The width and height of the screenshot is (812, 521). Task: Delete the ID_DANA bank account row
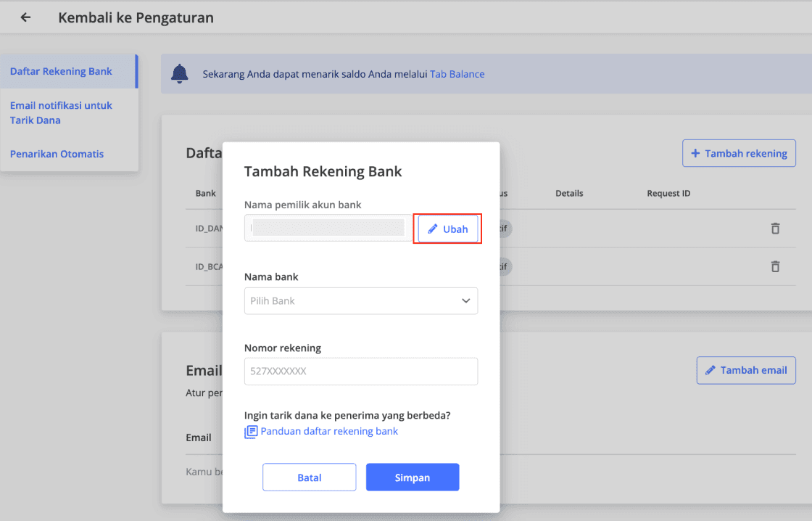tap(775, 229)
